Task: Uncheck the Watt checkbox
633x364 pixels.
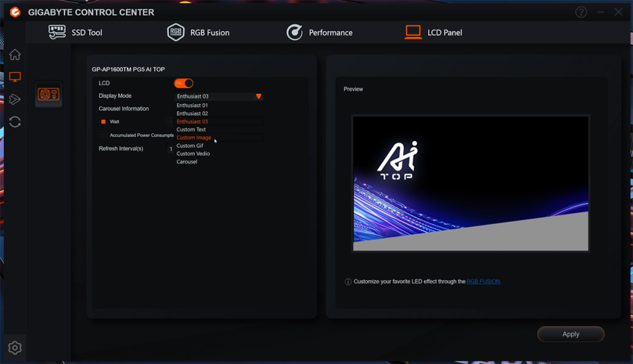Action: 103,122
